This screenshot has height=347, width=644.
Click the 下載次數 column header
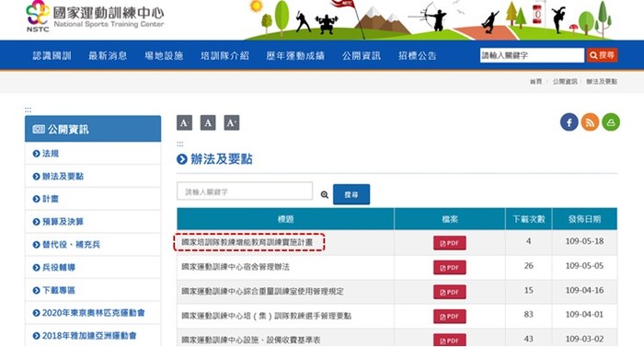[x=529, y=219]
